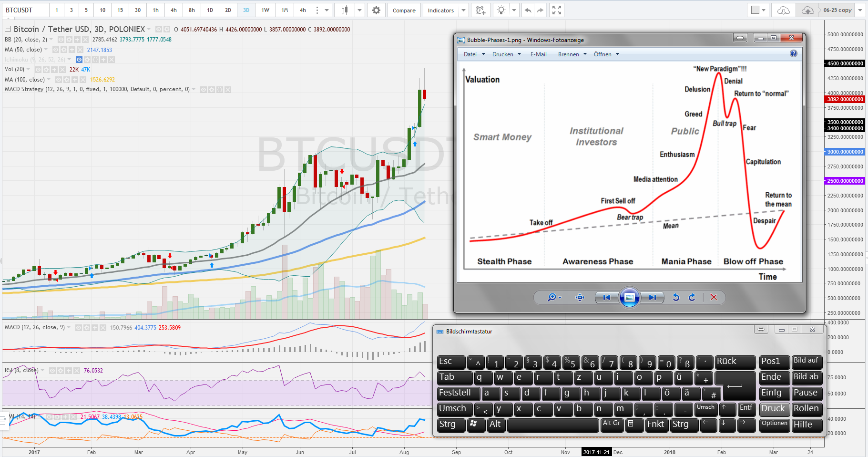Viewport: 868px width, 457px height.
Task: Remove the MACD (12, 26, close, 9) indicator
Action: [x=103, y=328]
